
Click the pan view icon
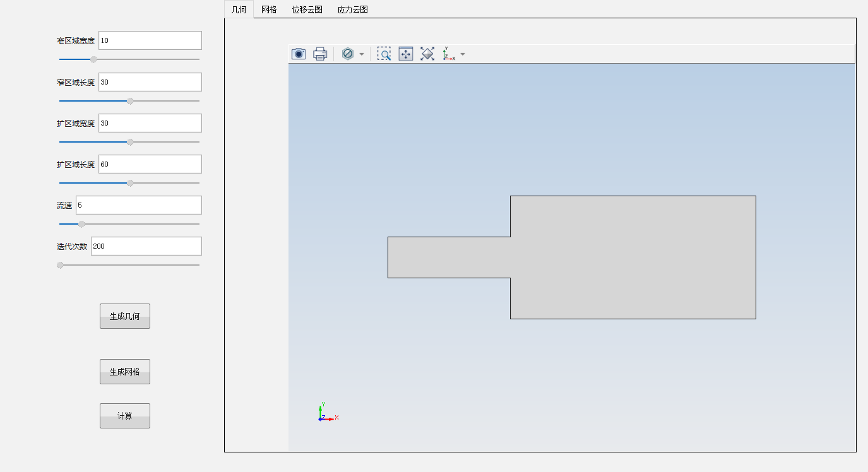pos(406,54)
